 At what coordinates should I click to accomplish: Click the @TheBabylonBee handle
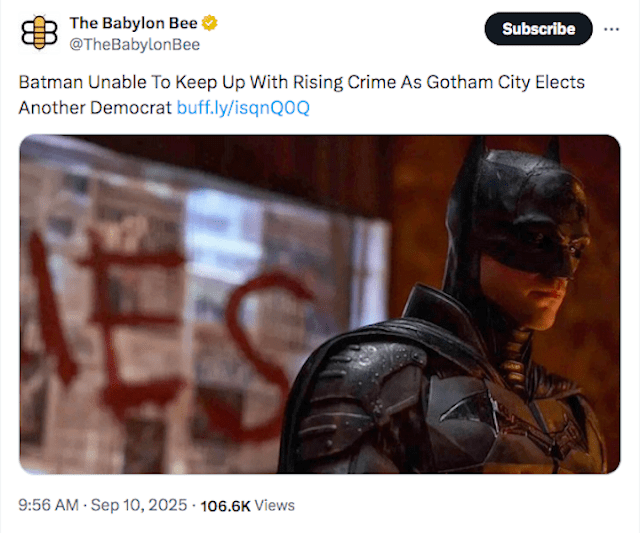pyautogui.click(x=133, y=44)
